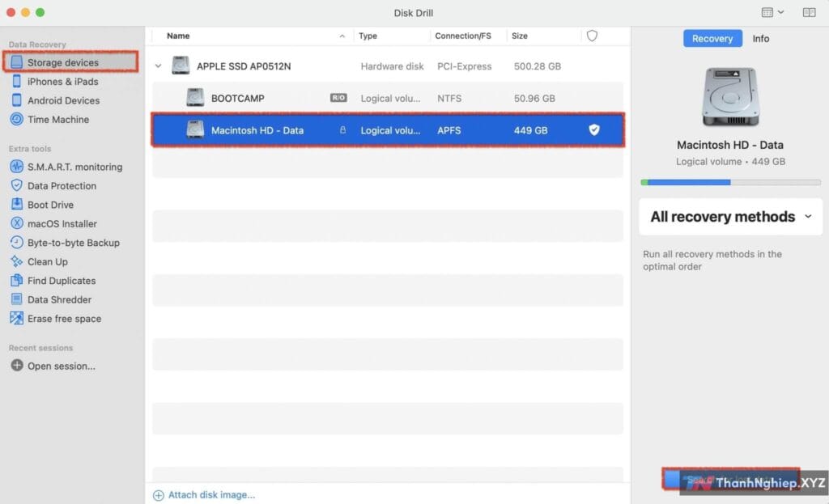
Task: Sort by the Type column header
Action: coord(368,36)
